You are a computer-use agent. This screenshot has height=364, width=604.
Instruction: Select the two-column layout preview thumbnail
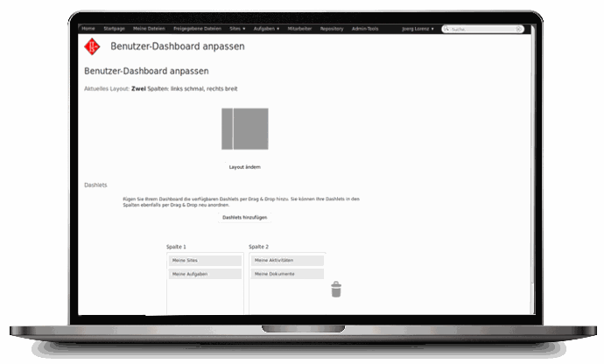coord(244,129)
